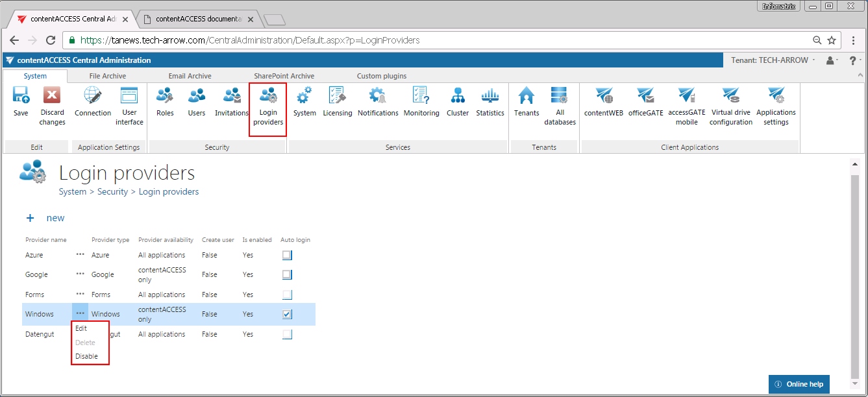Open the Forms row options ellipsis
The image size is (868, 397).
point(80,295)
